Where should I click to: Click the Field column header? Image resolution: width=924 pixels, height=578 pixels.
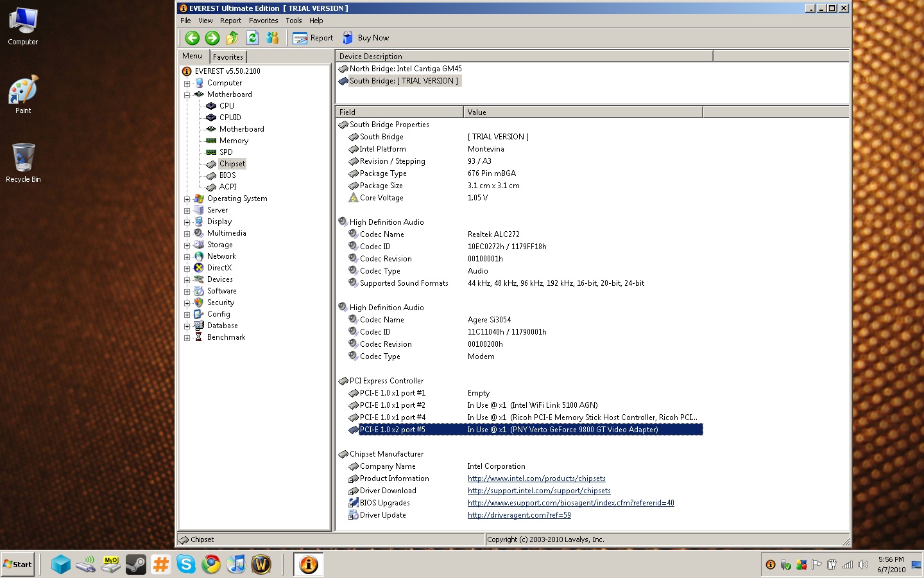(399, 112)
